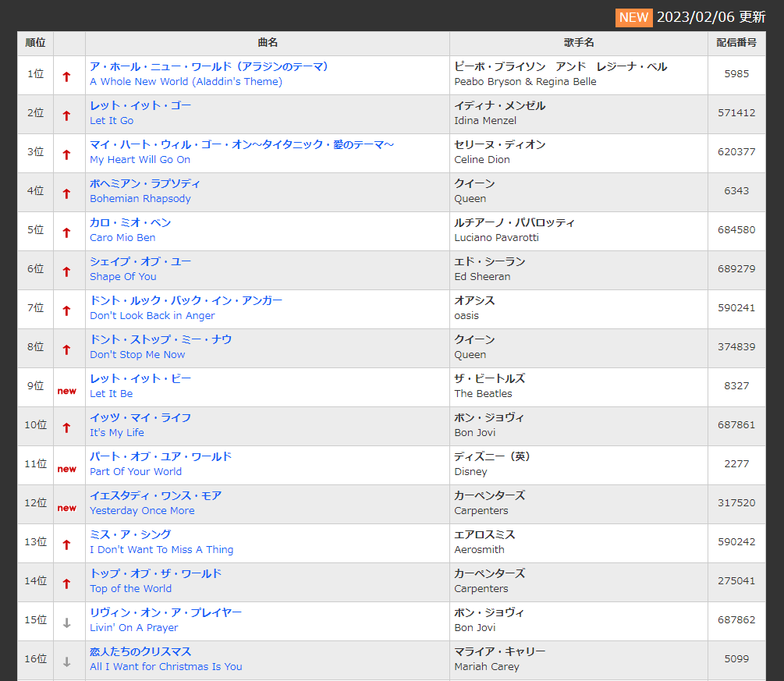This screenshot has width=784, height=681.
Task: Click the new badge for Part Of Your World
Action: [67, 469]
